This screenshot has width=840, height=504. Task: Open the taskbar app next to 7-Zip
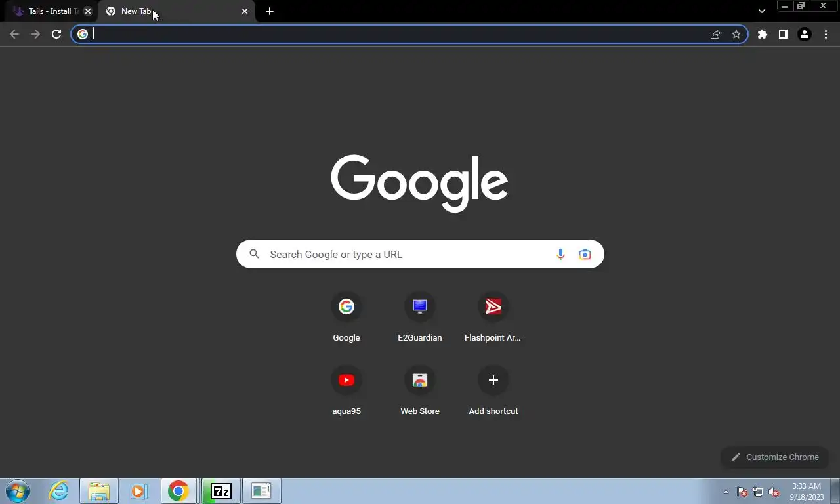pos(261,491)
